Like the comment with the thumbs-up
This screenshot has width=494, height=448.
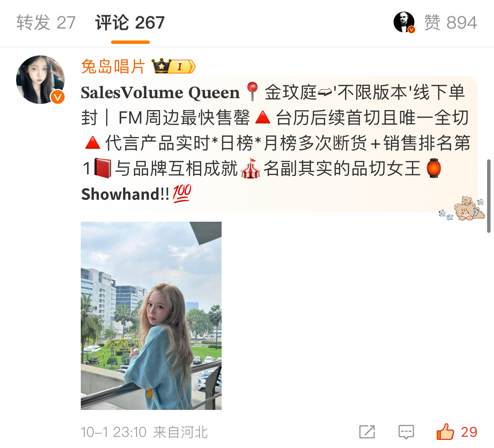coord(445,431)
